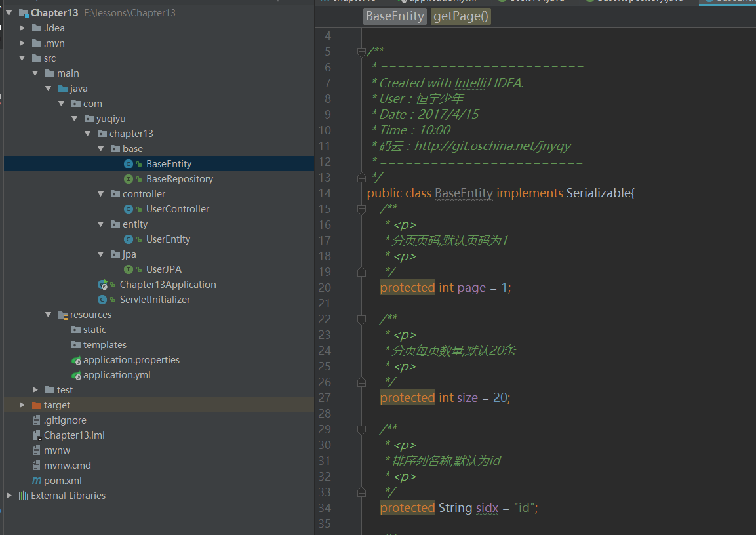This screenshot has width=756, height=535.
Task: Click the git.oschina.net URL comment
Action: (493, 146)
